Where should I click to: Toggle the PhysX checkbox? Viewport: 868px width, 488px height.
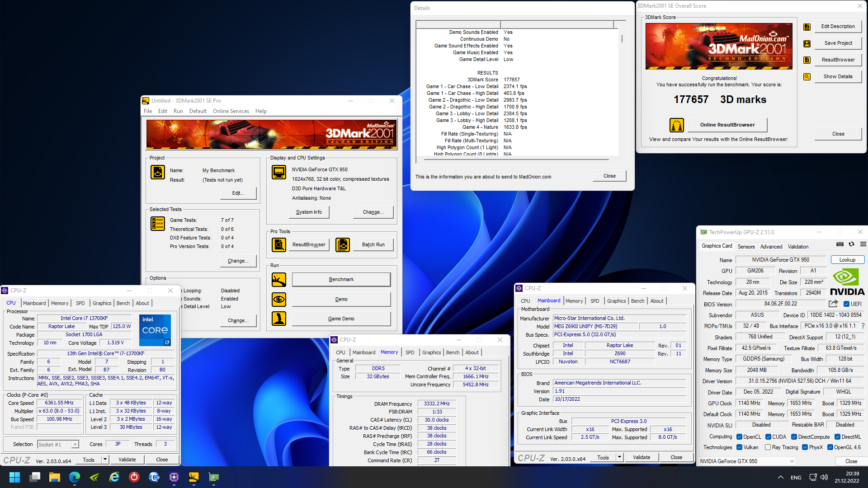[805, 447]
